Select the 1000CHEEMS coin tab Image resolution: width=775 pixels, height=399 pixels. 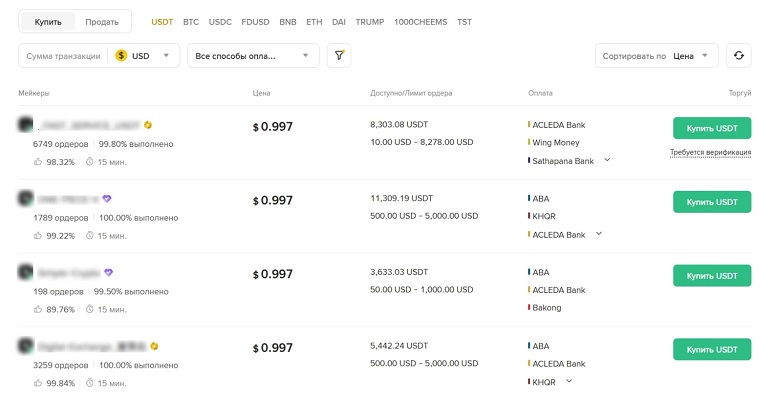[x=420, y=22]
